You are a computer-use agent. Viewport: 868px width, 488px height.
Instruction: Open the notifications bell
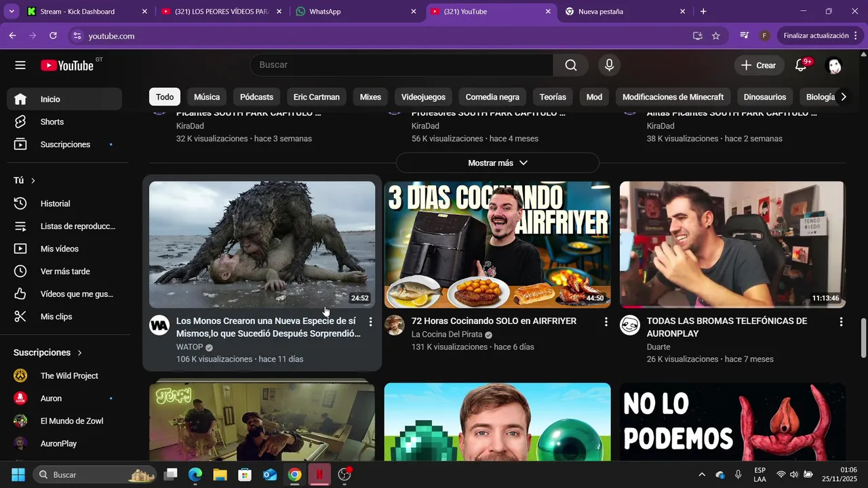coord(801,65)
